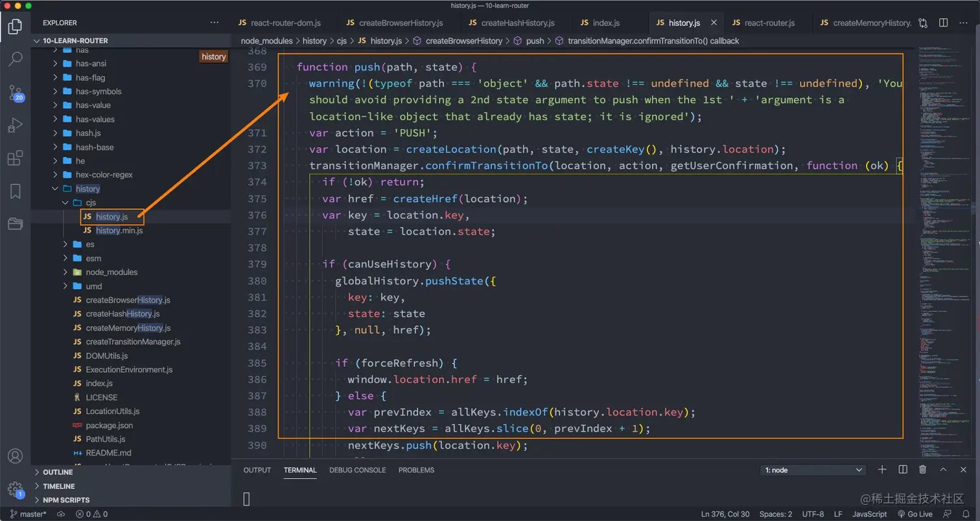Screen dimensions: 980x521
Task: Click the push breadcrumb symbol
Action: pyautogui.click(x=535, y=41)
